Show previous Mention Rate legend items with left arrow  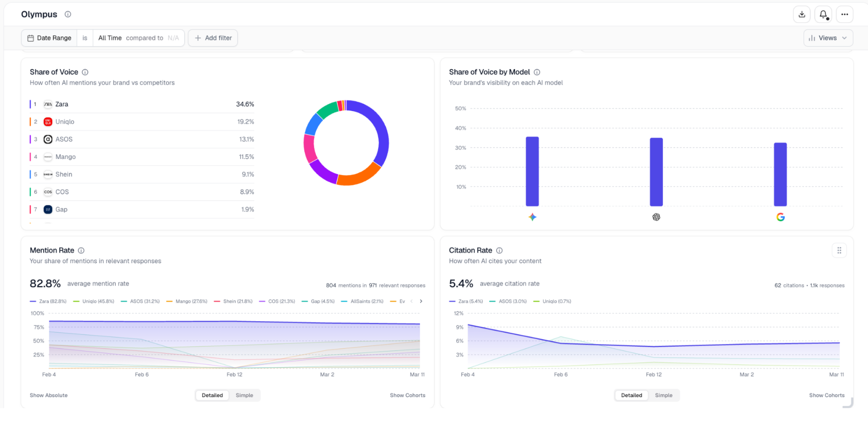[412, 301]
